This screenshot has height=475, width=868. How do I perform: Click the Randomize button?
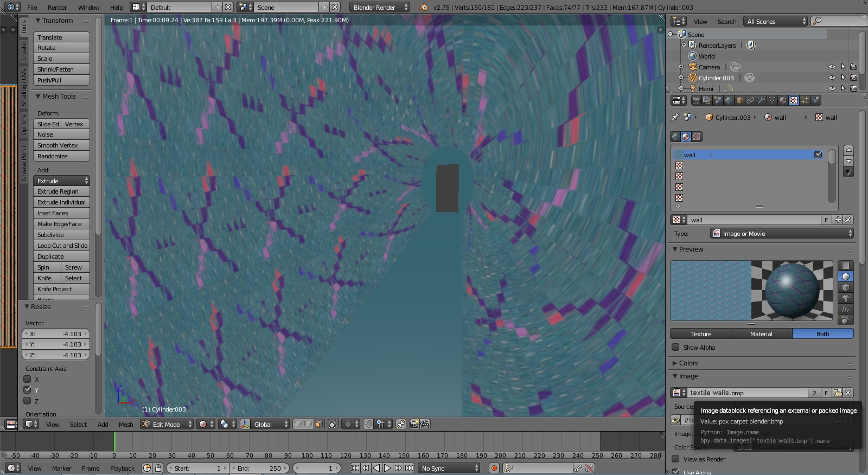pos(61,156)
